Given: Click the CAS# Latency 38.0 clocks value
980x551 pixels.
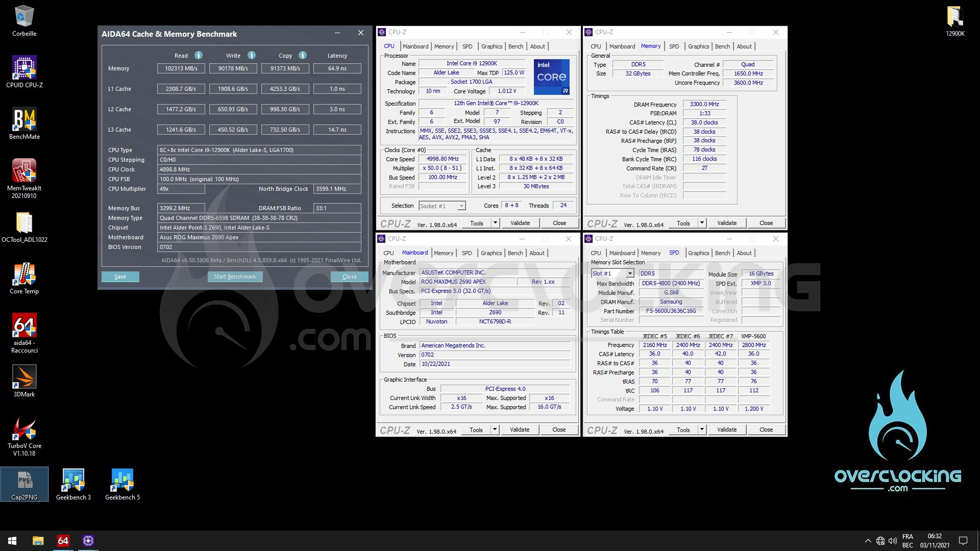Looking at the screenshot, I should pyautogui.click(x=704, y=122).
